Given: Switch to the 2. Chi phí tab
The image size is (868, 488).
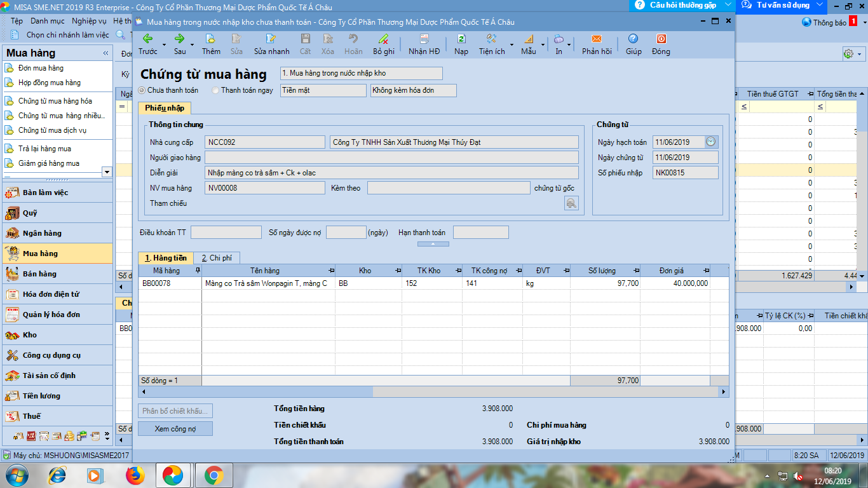Looking at the screenshot, I should tap(216, 258).
